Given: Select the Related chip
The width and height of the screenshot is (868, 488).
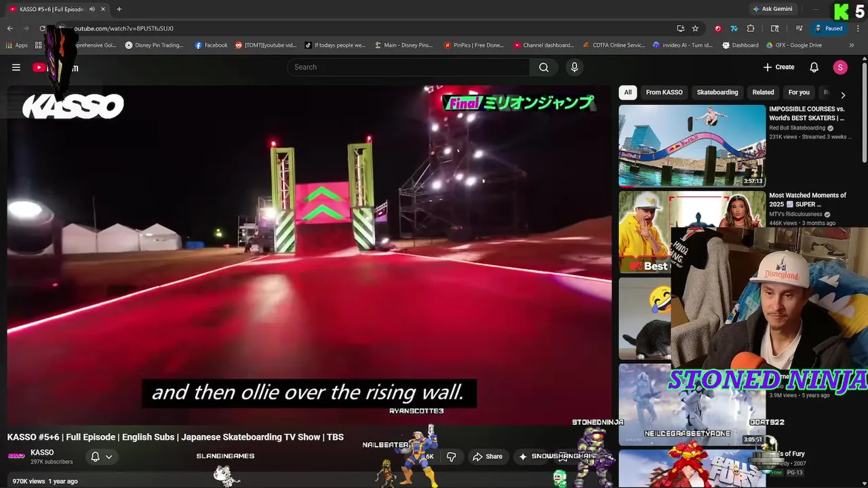Looking at the screenshot, I should [x=763, y=92].
